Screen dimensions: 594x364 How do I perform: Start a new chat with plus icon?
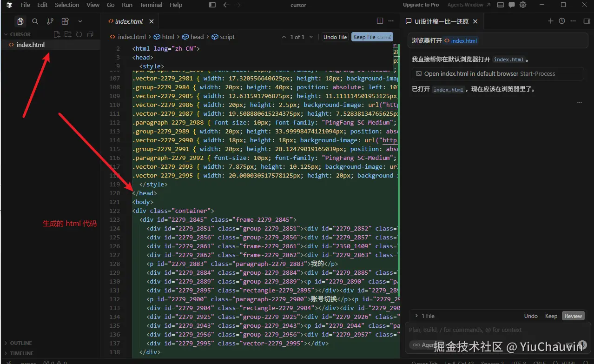pyautogui.click(x=551, y=21)
